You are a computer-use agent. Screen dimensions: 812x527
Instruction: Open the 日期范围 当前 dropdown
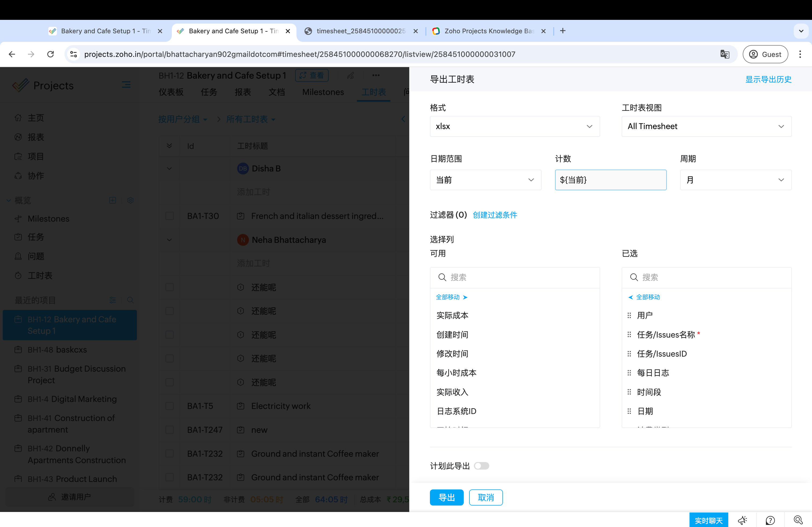(x=485, y=180)
